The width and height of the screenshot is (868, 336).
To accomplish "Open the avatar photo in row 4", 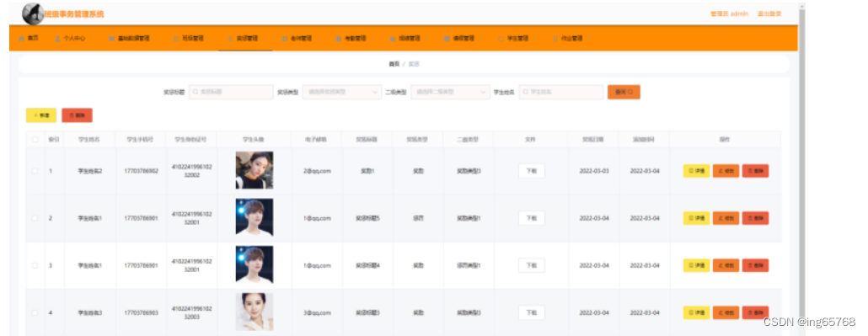I will click(x=255, y=312).
